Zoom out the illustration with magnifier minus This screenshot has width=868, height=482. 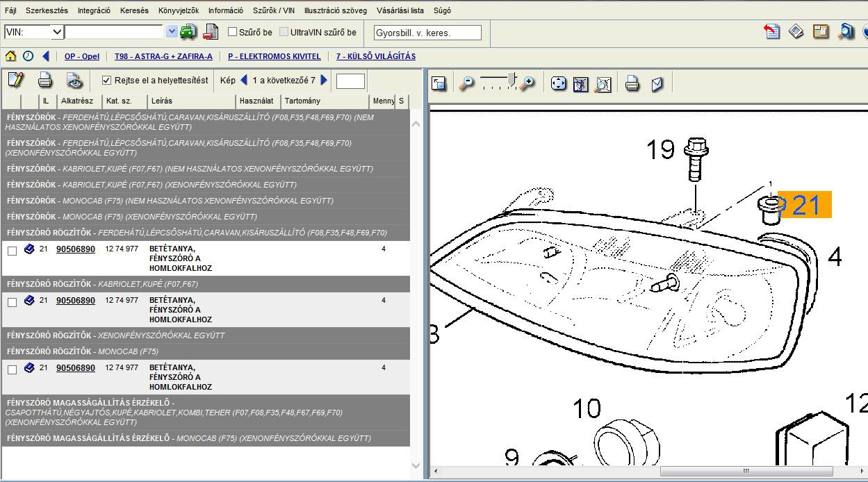(x=466, y=83)
